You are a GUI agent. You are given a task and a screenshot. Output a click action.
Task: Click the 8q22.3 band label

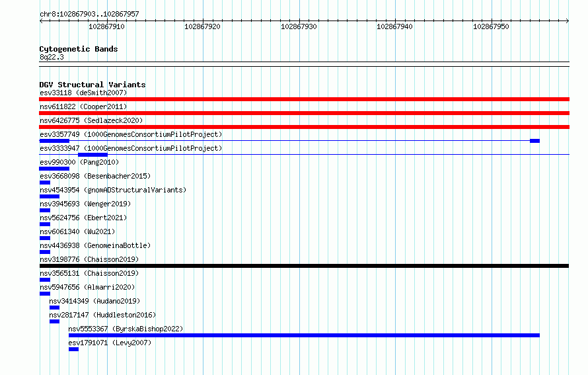click(x=52, y=57)
